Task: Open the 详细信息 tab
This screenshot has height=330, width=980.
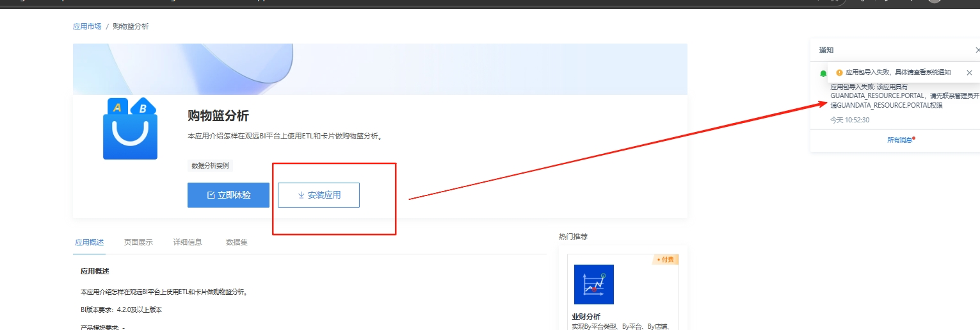Action: pos(188,242)
